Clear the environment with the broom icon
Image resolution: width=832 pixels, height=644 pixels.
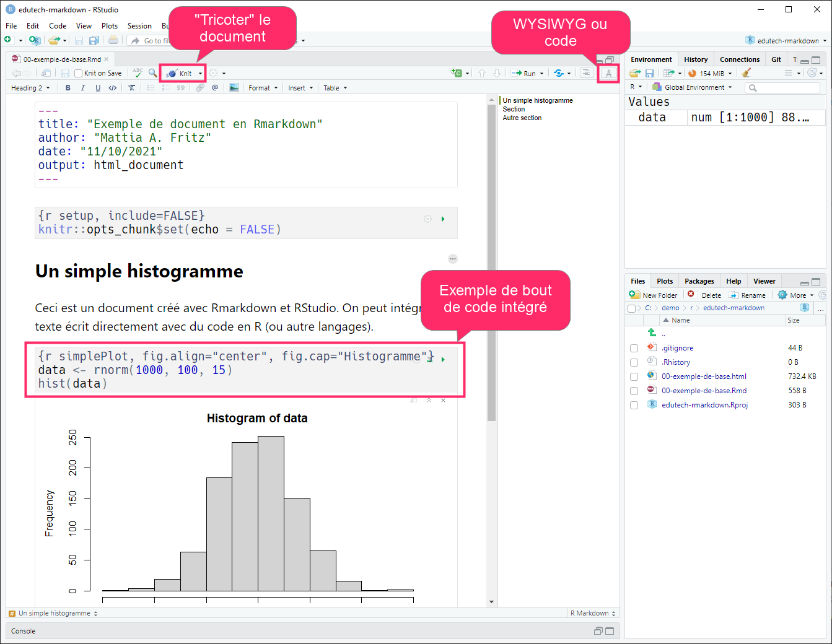(x=747, y=73)
